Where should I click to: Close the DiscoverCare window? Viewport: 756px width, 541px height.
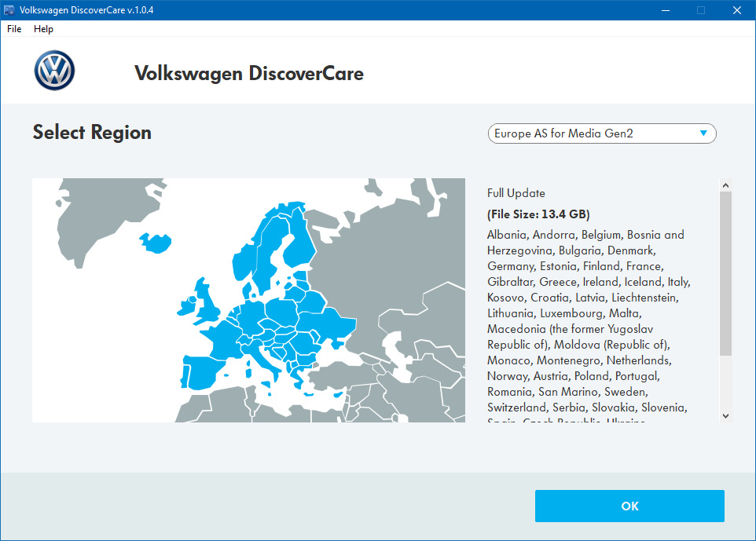(737, 10)
